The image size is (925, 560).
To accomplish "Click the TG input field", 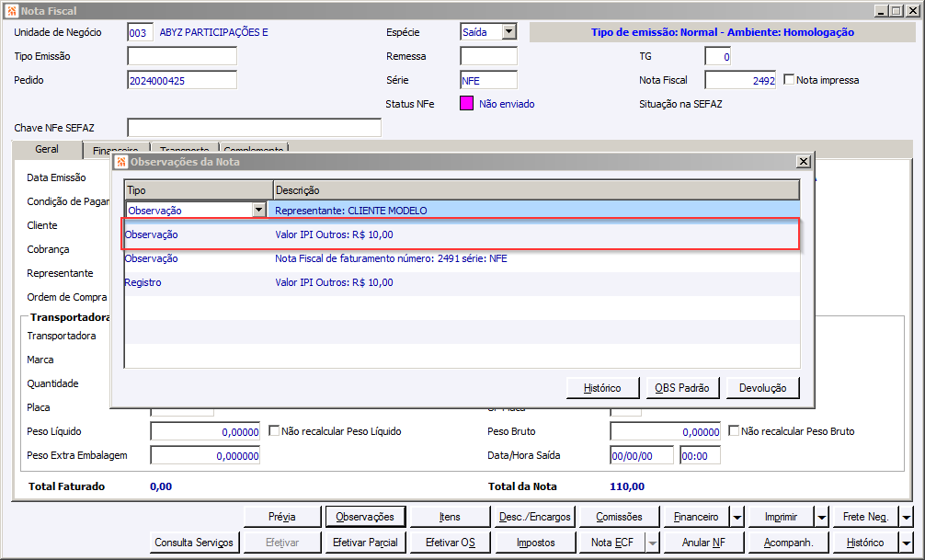I will (x=718, y=57).
